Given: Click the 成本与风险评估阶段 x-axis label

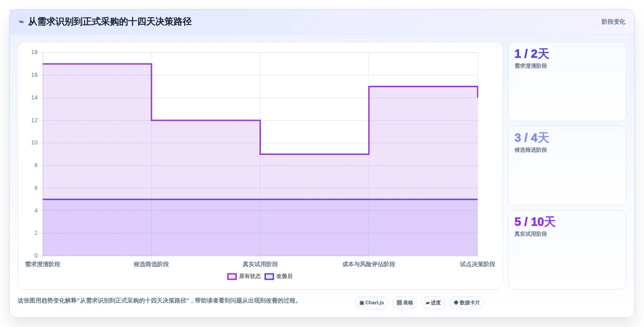Looking at the screenshot, I should [369, 264].
